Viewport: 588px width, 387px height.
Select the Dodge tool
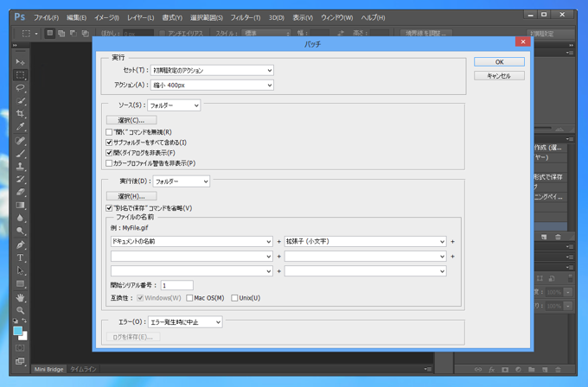(20, 231)
